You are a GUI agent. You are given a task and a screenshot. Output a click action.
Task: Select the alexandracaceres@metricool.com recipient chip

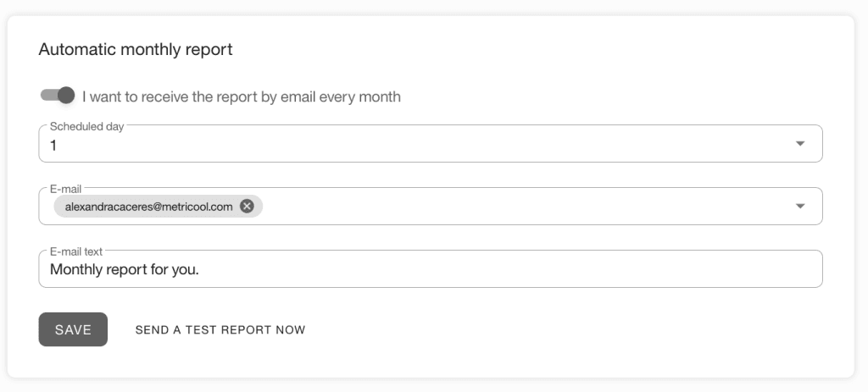point(149,207)
